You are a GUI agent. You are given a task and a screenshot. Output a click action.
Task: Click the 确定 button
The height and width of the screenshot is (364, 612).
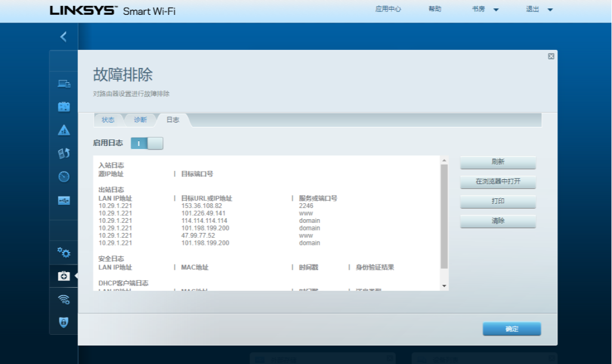(512, 329)
